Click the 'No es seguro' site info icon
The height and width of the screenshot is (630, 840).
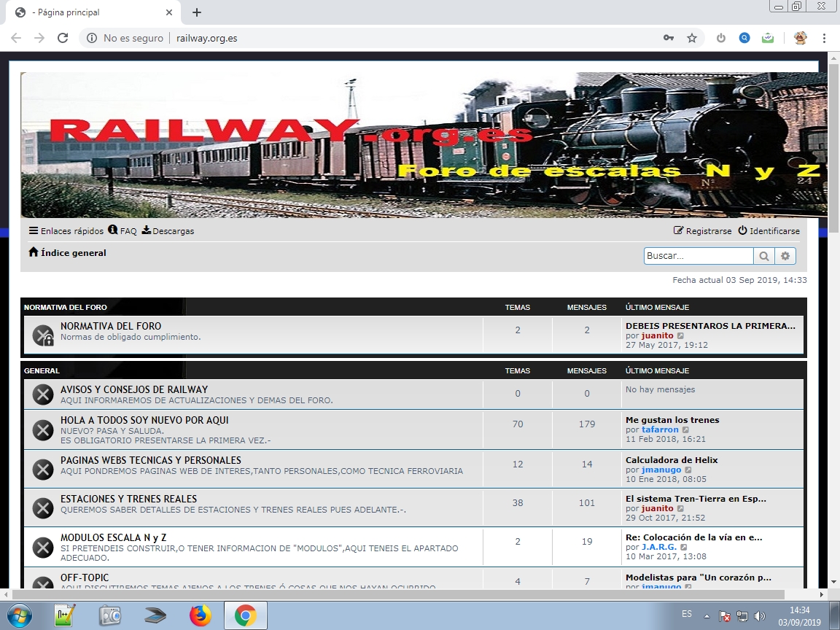point(92,38)
